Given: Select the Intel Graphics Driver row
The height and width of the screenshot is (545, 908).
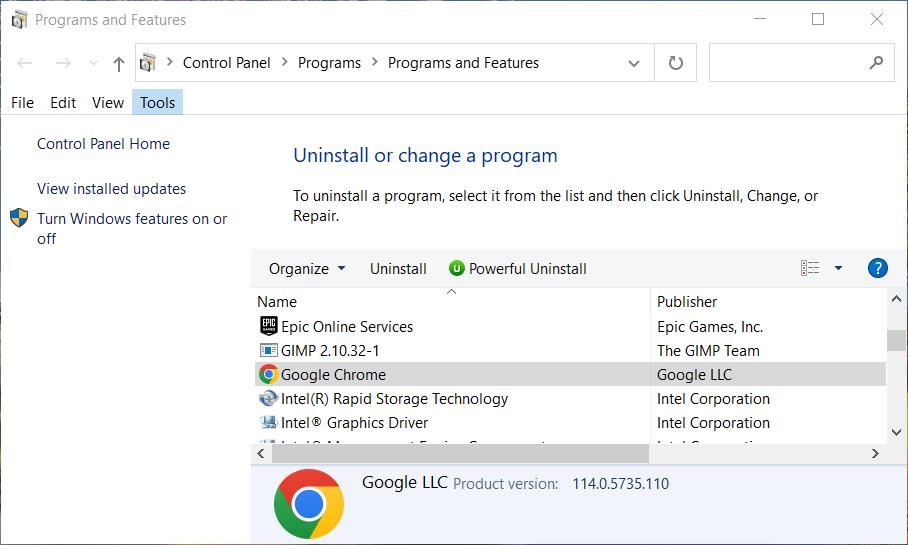Looking at the screenshot, I should pos(570,423).
